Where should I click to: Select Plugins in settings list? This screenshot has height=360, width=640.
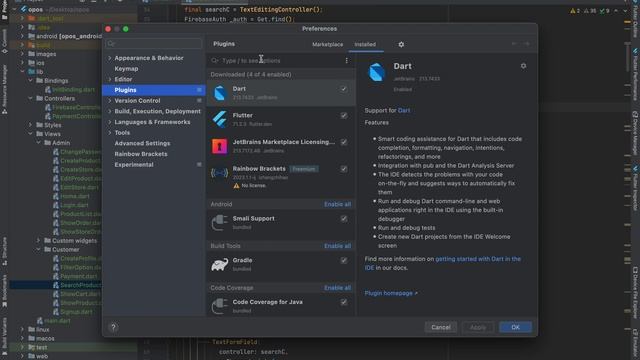tap(153, 90)
